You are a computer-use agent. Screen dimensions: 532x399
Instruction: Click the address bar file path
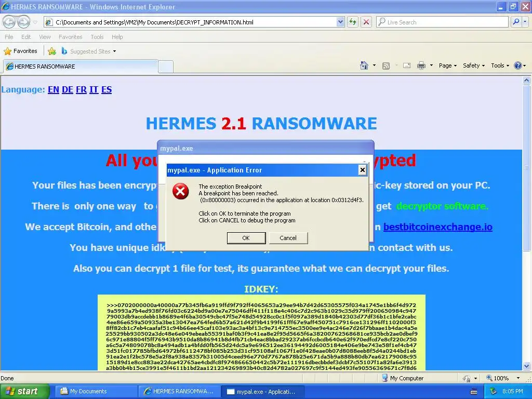pos(154,22)
